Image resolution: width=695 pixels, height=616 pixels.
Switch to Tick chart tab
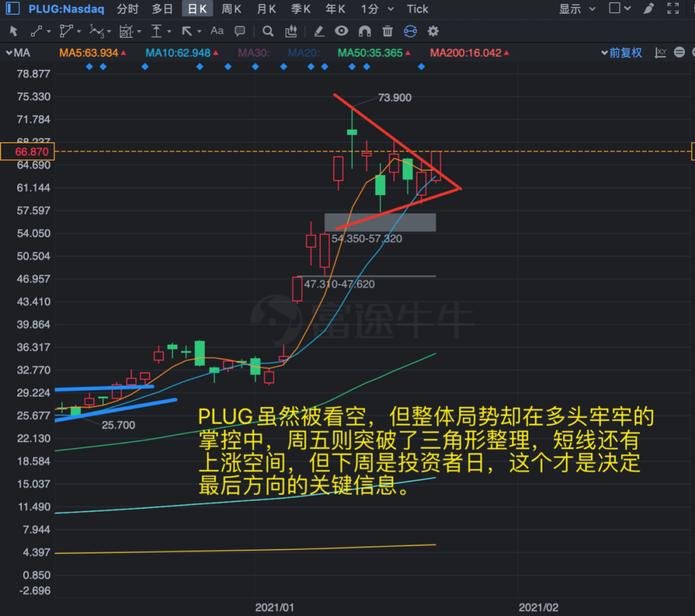click(x=418, y=9)
